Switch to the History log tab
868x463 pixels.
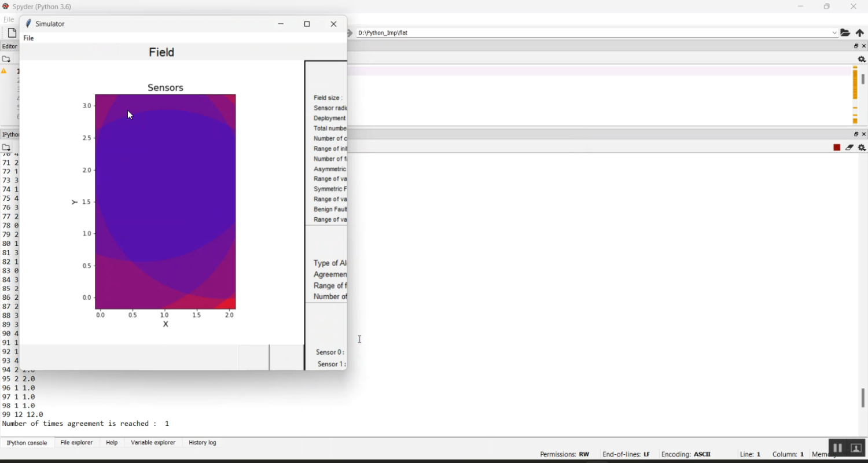203,443
